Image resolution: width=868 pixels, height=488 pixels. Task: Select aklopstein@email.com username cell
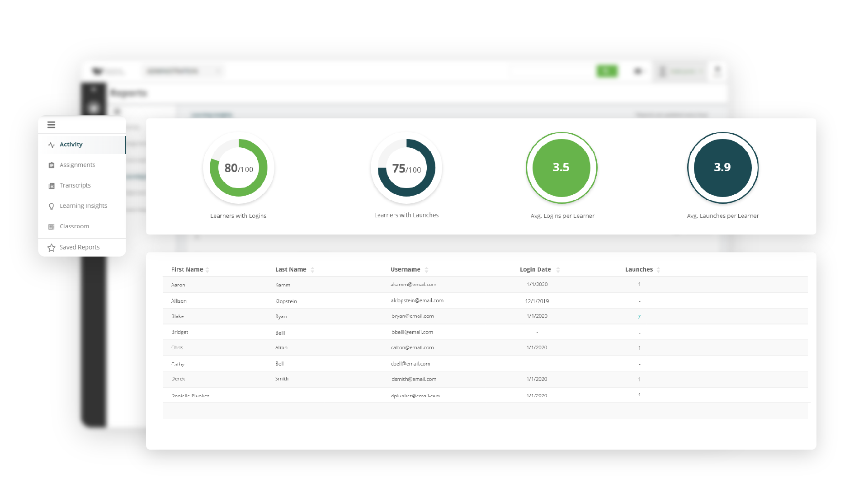pos(417,300)
